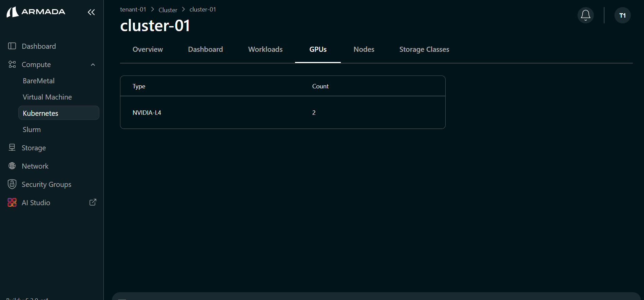
Task: Collapse the sidebar with double-chevron icon
Action: click(91, 12)
